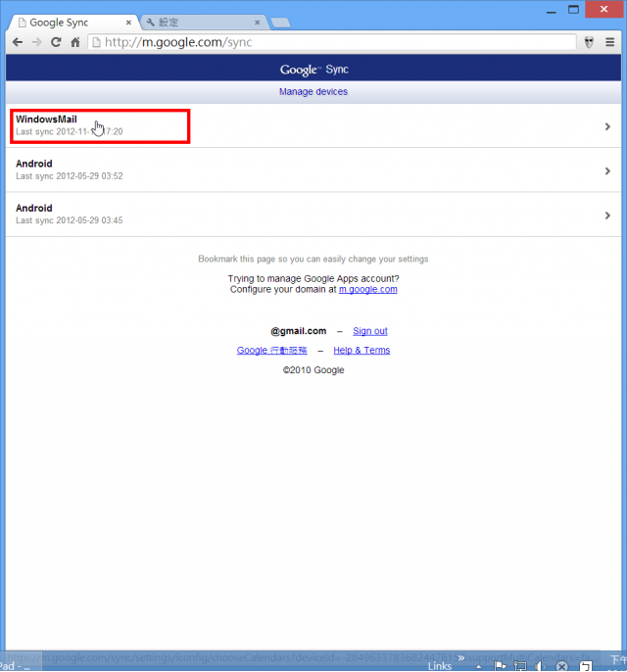This screenshot has width=627, height=672.
Task: Expand chevron for Android 03:45 row
Action: pyautogui.click(x=607, y=216)
